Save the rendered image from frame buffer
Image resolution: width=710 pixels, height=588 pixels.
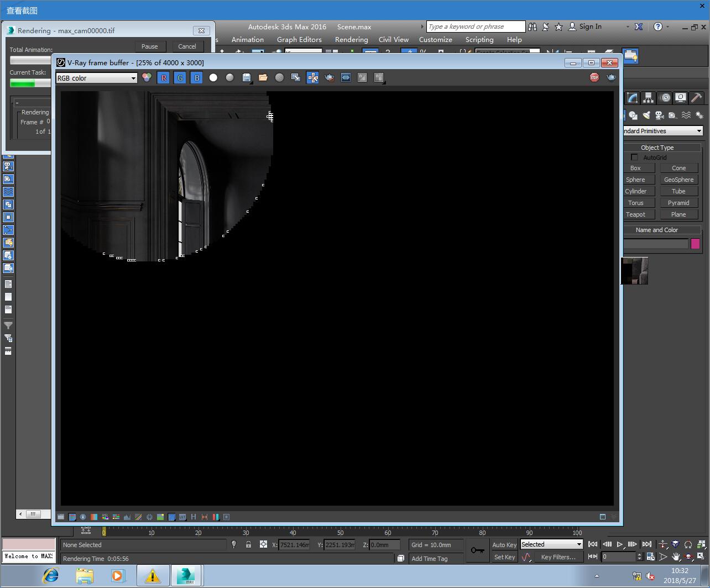pyautogui.click(x=247, y=78)
